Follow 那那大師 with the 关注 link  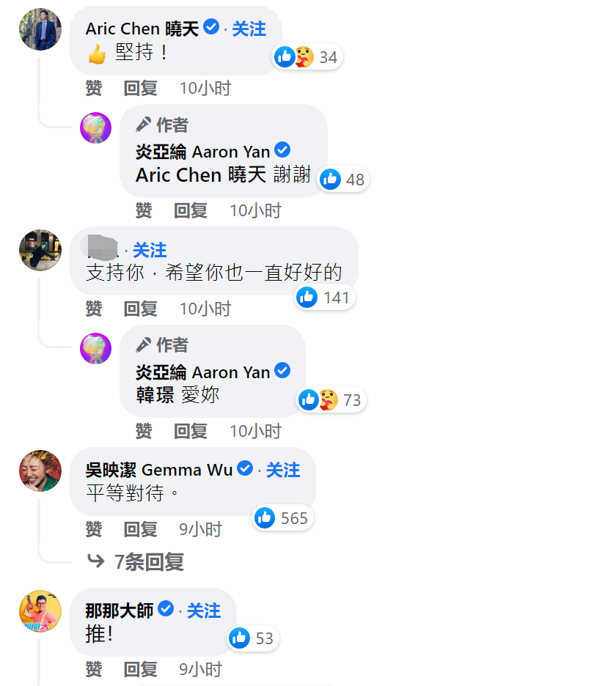coord(204,611)
